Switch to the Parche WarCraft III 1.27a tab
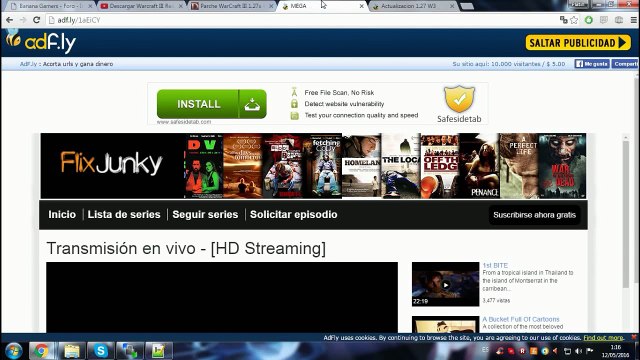The height and width of the screenshot is (360, 640). tap(231, 6)
